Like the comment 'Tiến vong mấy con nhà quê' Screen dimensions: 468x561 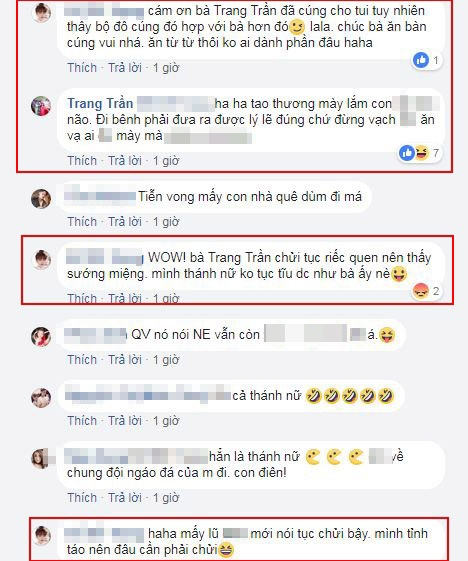(x=82, y=222)
